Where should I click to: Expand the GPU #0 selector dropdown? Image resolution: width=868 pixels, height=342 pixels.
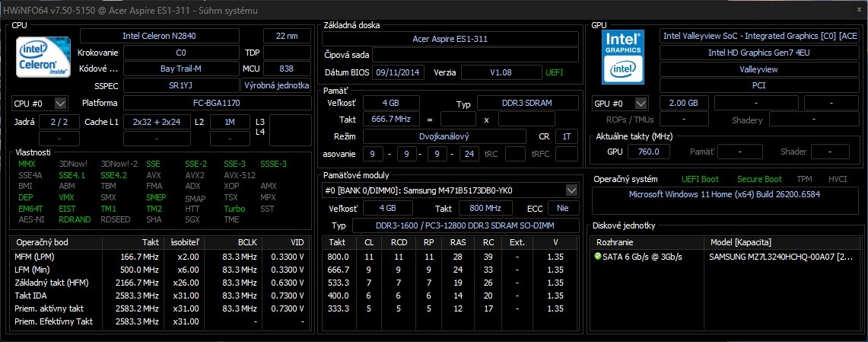click(620, 103)
